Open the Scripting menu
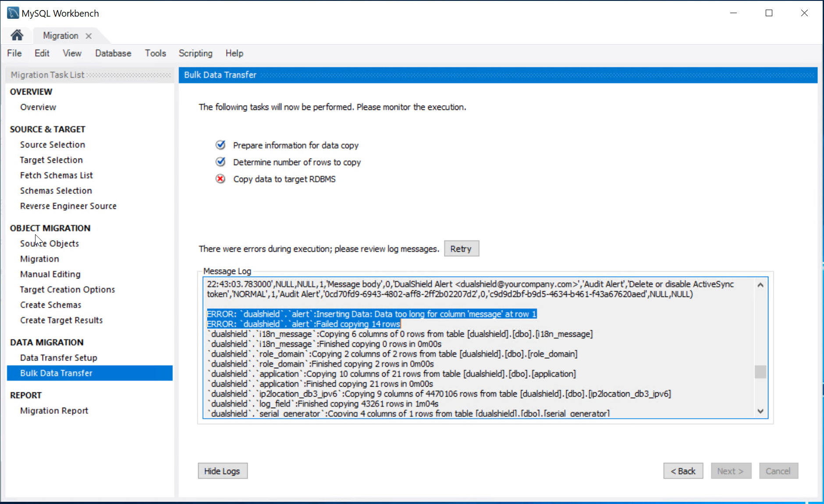The width and height of the screenshot is (824, 504). pyautogui.click(x=195, y=53)
